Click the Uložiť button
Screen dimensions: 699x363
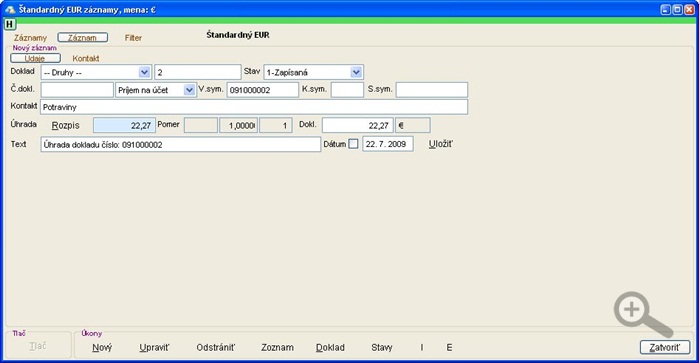440,144
